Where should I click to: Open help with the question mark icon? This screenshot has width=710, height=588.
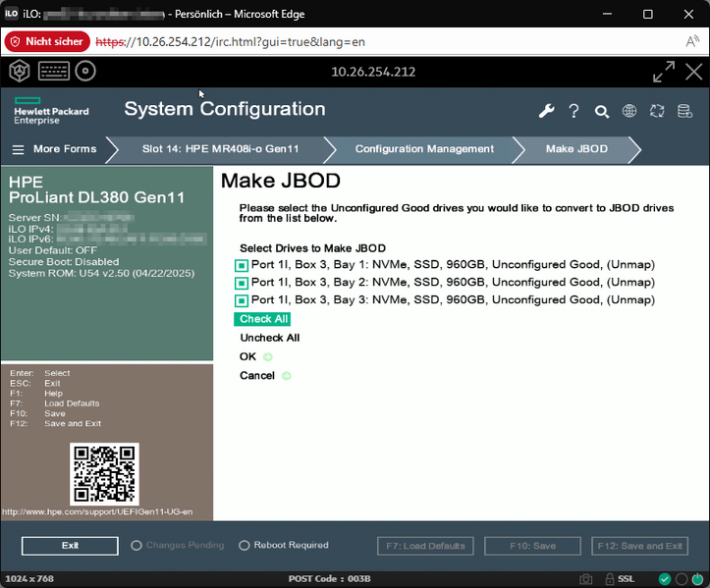point(573,111)
